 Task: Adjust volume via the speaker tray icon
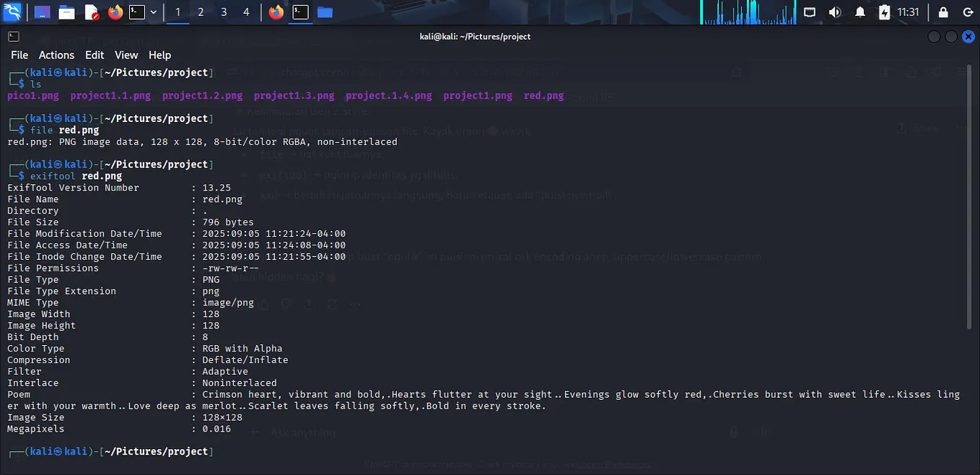(x=835, y=12)
